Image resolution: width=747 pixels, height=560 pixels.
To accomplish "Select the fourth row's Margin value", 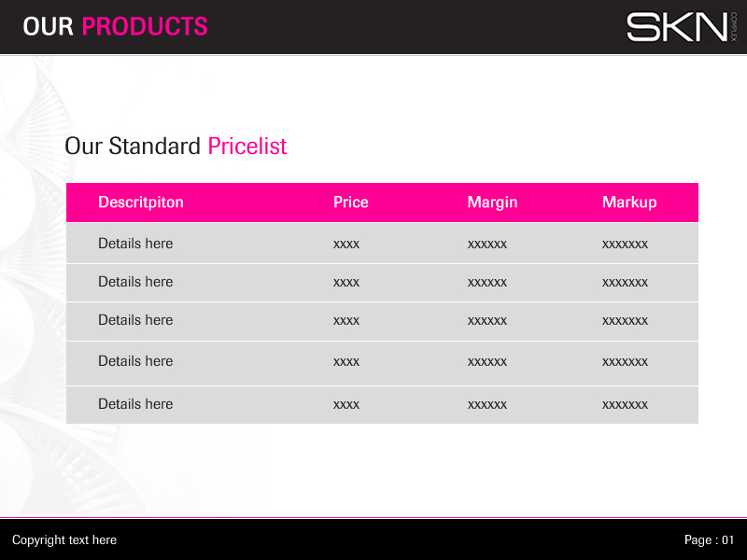I will [x=487, y=362].
